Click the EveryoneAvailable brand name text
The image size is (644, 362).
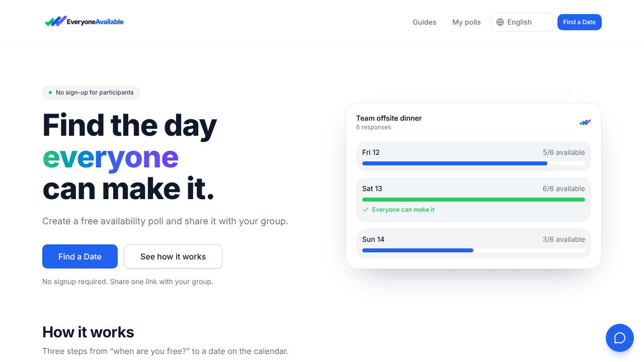[95, 22]
